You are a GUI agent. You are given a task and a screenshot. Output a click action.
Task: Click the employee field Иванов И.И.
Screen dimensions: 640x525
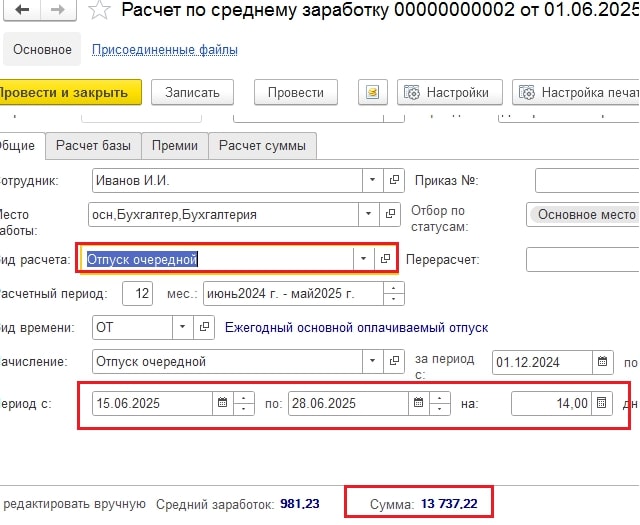[x=227, y=180]
